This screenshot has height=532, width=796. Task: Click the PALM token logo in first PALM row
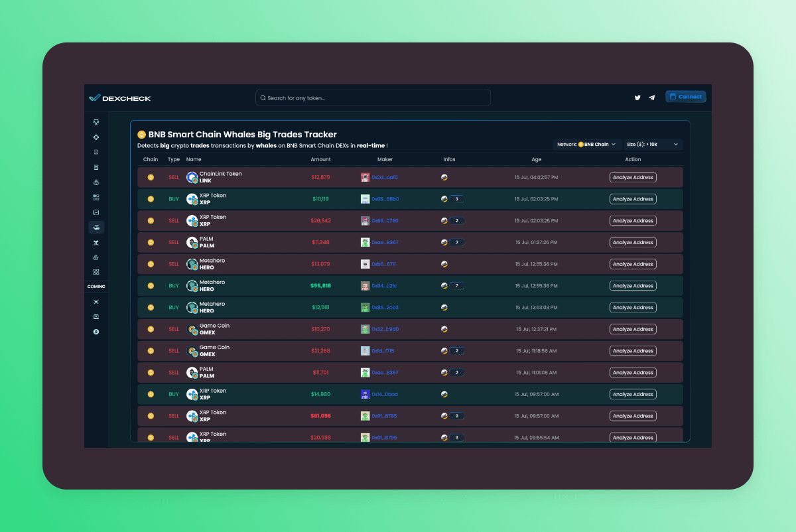pos(192,242)
